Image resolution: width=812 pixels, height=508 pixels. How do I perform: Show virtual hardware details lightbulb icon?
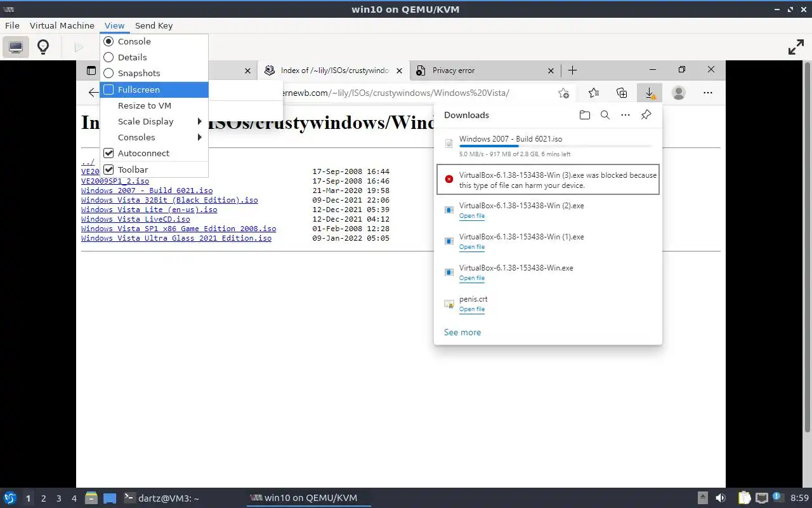click(x=43, y=47)
